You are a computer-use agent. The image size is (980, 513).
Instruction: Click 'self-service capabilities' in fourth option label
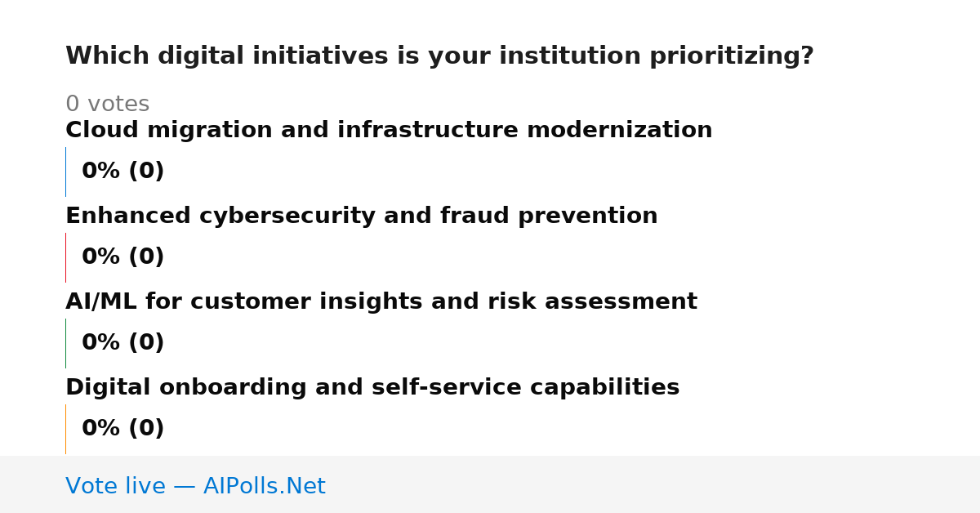point(526,388)
